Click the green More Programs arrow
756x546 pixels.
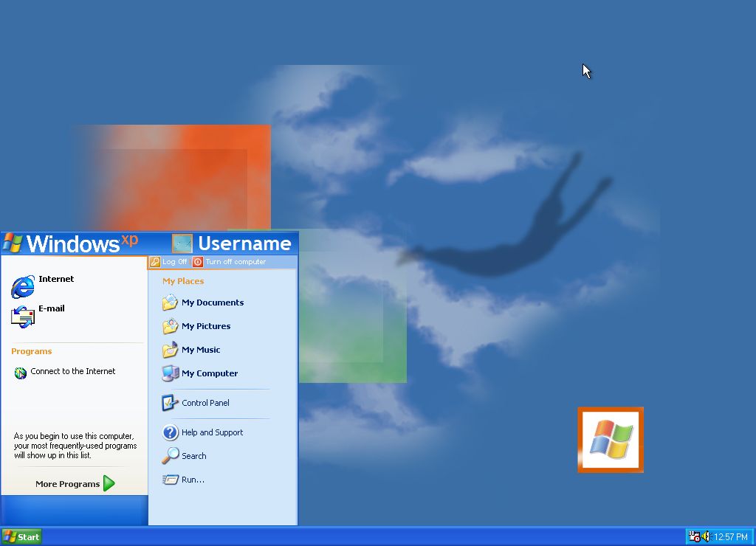[x=109, y=484]
